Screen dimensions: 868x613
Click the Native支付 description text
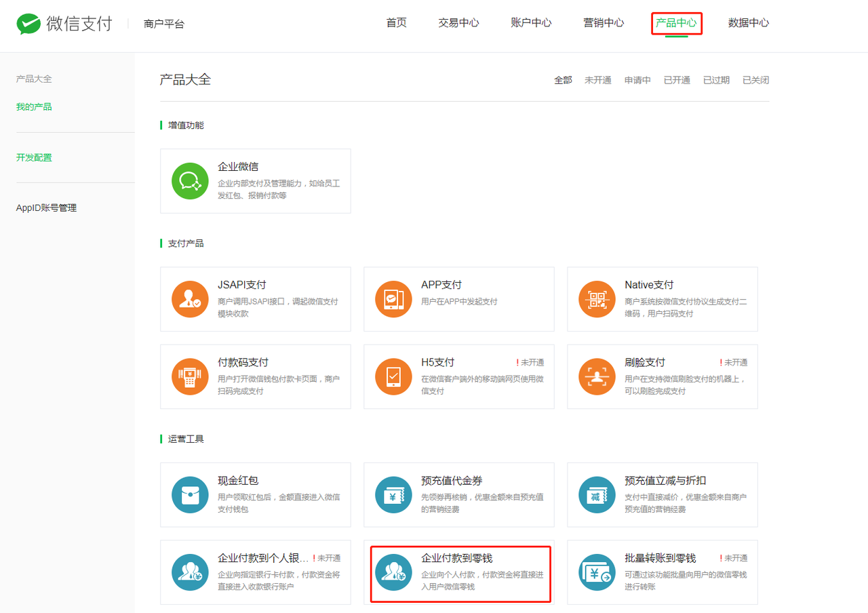[x=686, y=307]
